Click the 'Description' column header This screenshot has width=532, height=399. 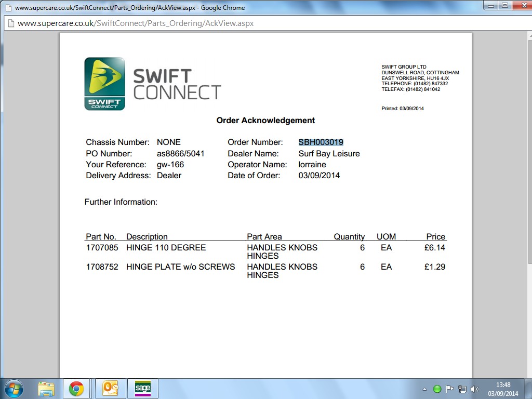[x=147, y=236]
